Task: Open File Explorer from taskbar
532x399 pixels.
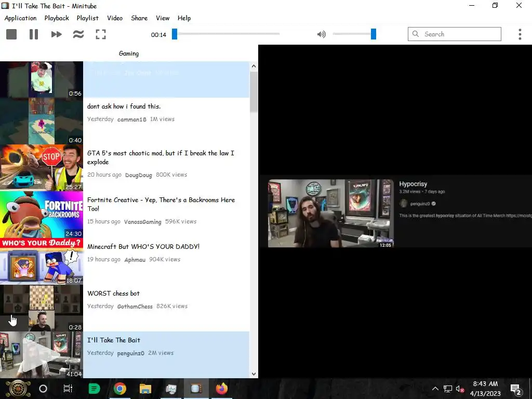Action: point(145,389)
